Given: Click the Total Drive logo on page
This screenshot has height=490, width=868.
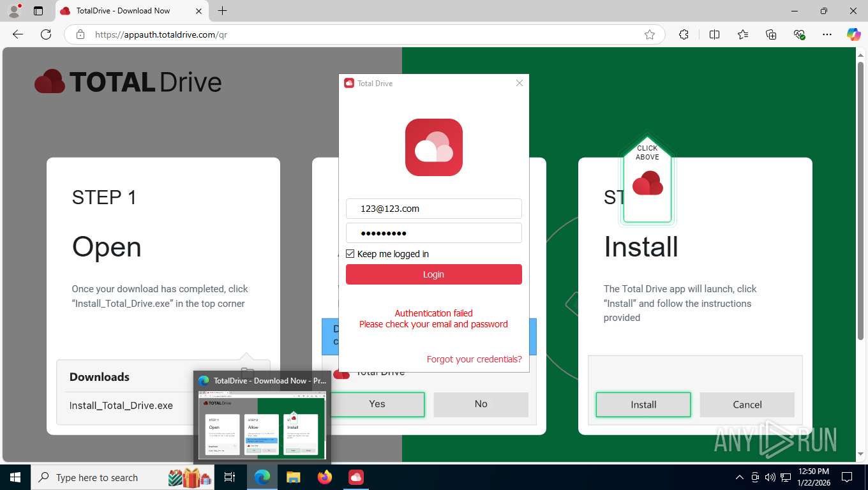Looking at the screenshot, I should click(x=128, y=82).
